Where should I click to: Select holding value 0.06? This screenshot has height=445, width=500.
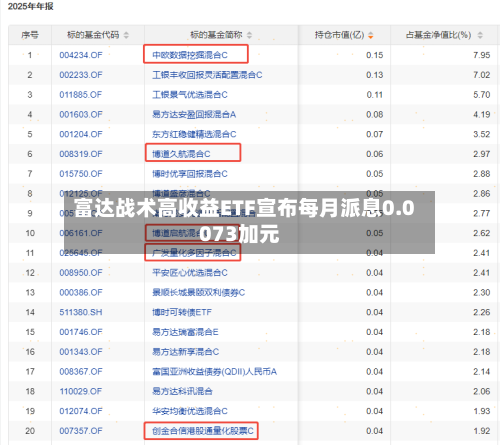tap(374, 154)
